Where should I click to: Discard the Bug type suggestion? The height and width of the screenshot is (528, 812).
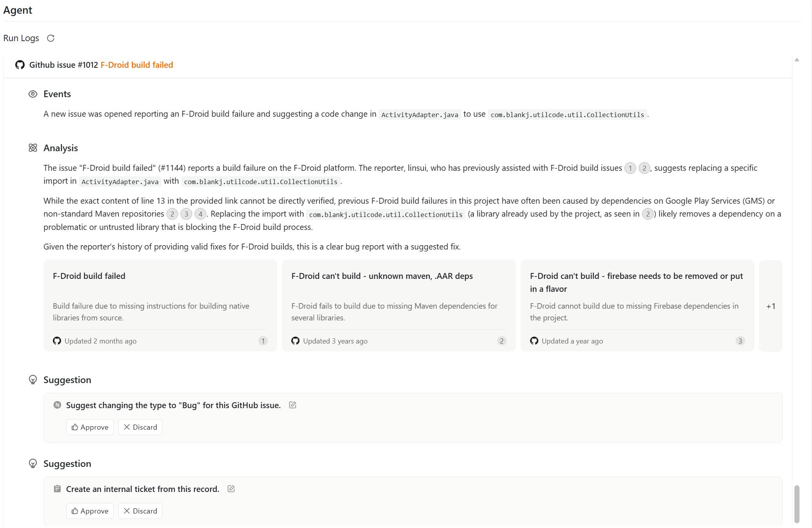click(140, 427)
